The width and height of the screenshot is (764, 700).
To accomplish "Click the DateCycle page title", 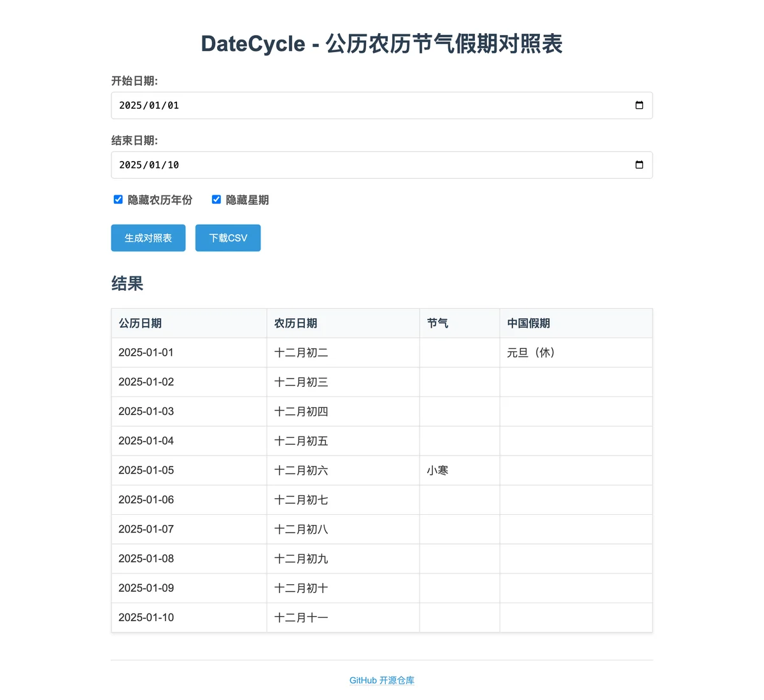I will pyautogui.click(x=382, y=44).
